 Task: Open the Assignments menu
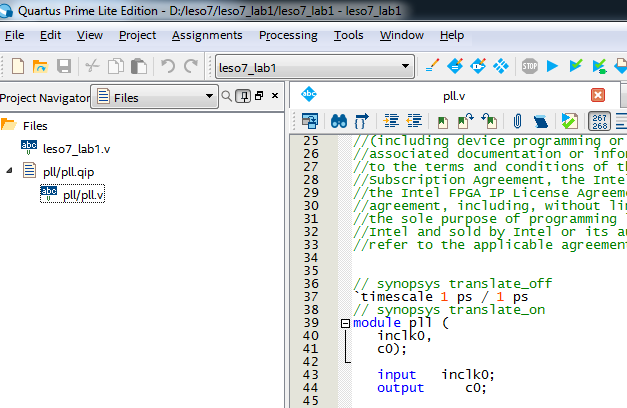[207, 35]
